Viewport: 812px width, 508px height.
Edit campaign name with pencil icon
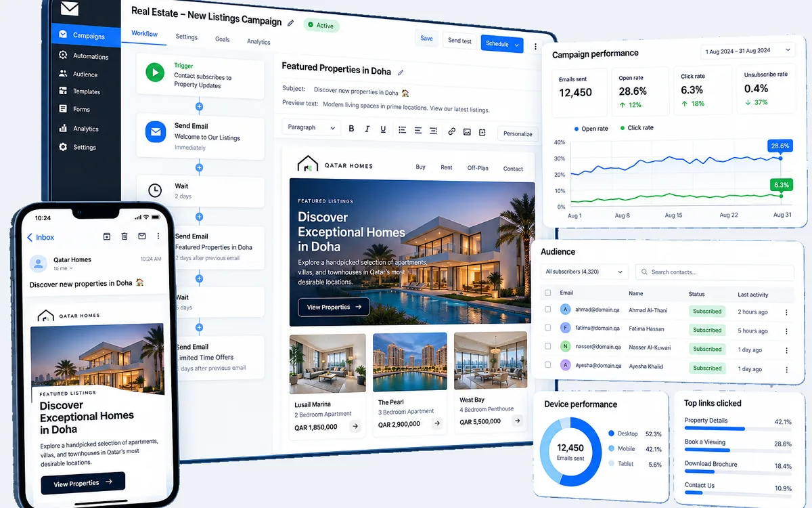click(x=291, y=23)
